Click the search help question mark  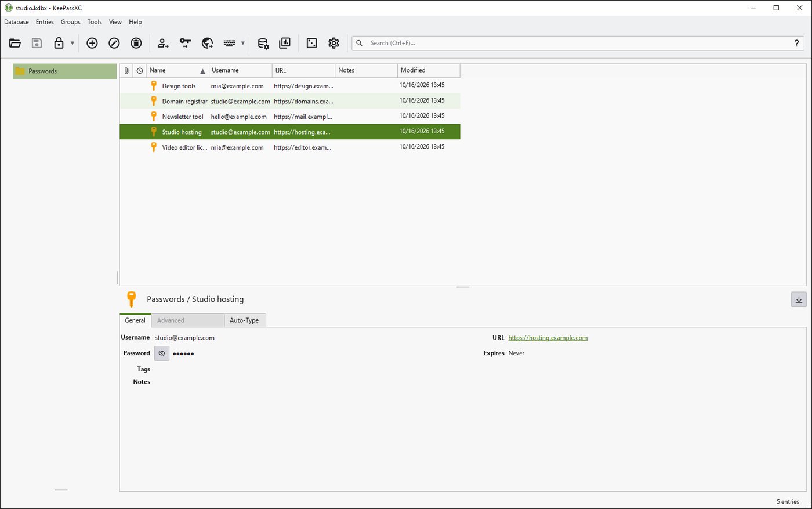tap(796, 43)
